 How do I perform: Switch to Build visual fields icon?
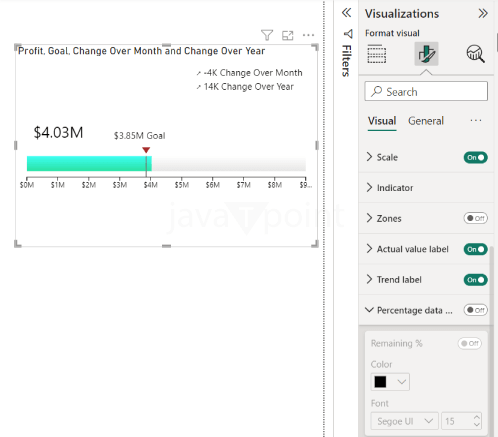(x=377, y=54)
